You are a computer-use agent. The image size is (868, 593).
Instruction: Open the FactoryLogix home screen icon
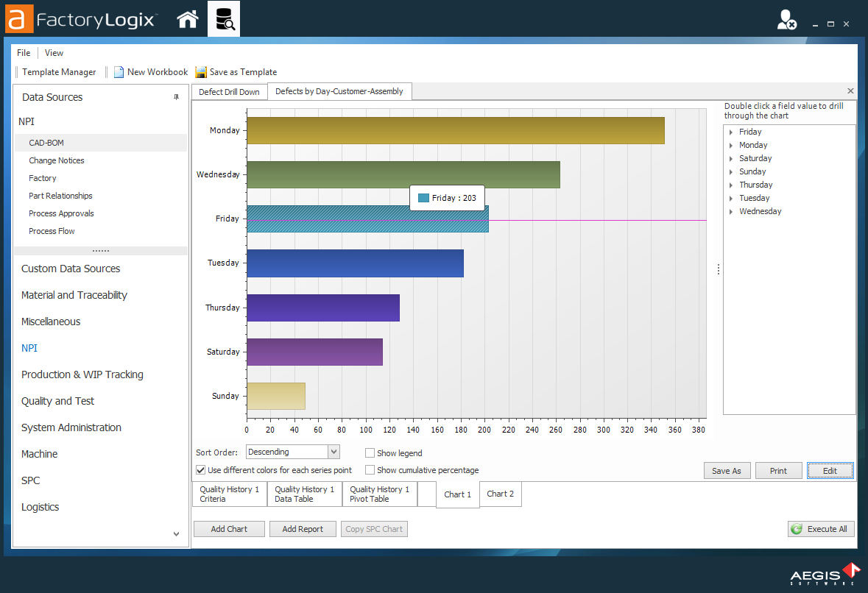click(188, 18)
